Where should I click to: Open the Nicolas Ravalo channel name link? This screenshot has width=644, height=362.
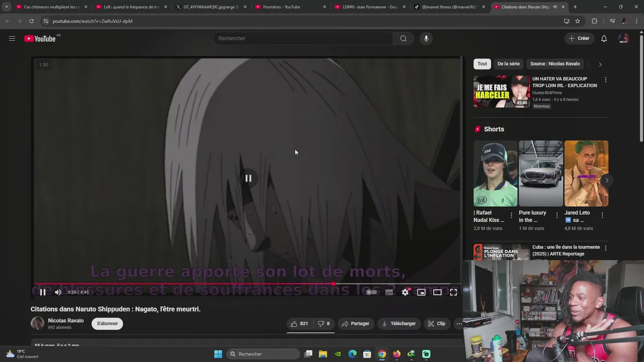pyautogui.click(x=65, y=321)
